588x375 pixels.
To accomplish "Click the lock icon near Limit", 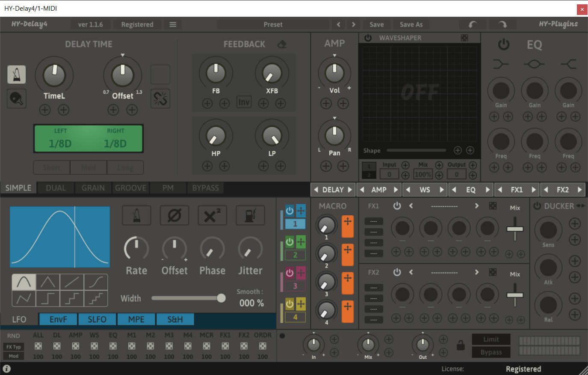I will pos(461,345).
